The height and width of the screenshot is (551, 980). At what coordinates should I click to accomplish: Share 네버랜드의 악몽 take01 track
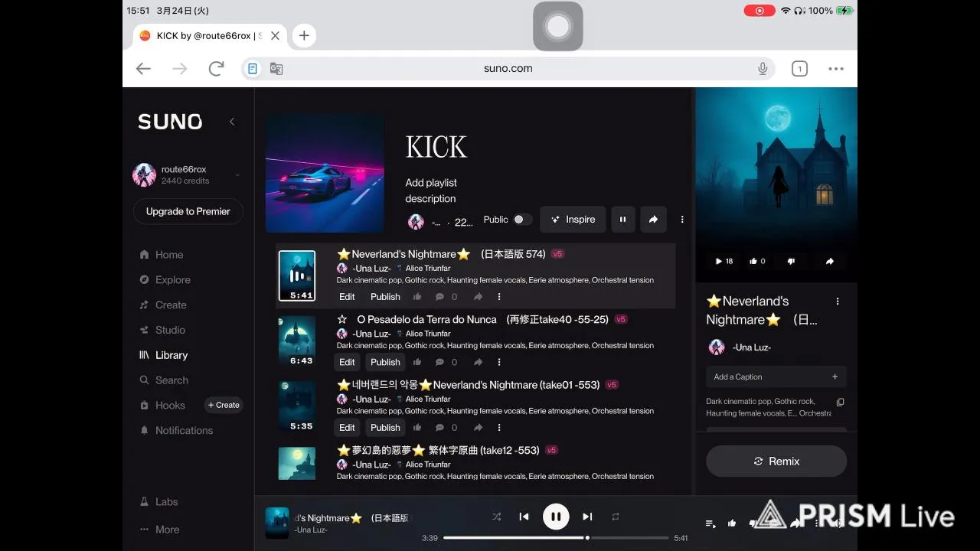478,428
